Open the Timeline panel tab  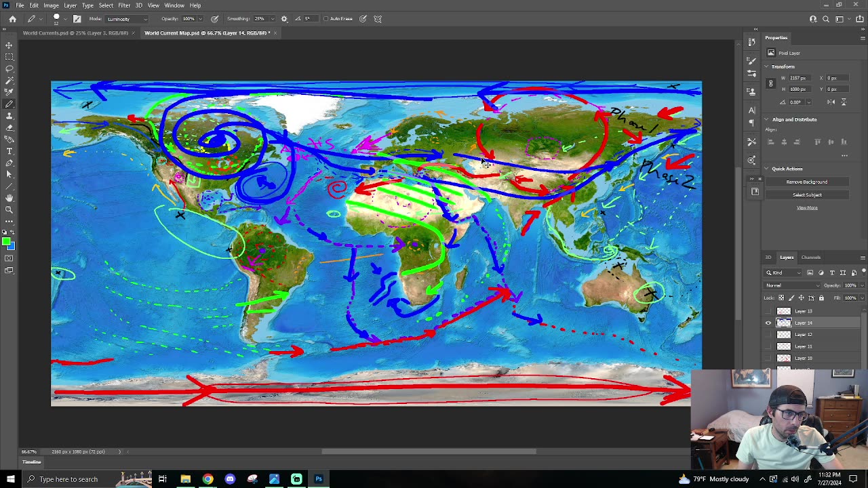pyautogui.click(x=31, y=462)
